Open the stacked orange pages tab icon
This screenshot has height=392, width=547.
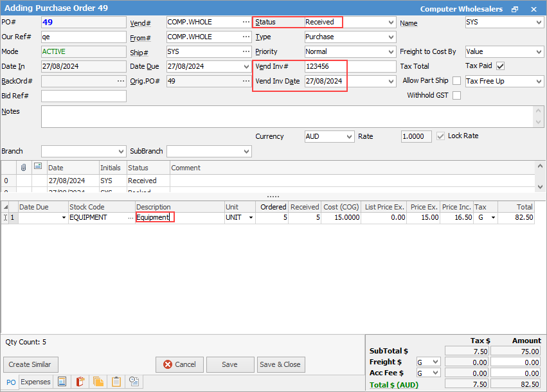98,382
